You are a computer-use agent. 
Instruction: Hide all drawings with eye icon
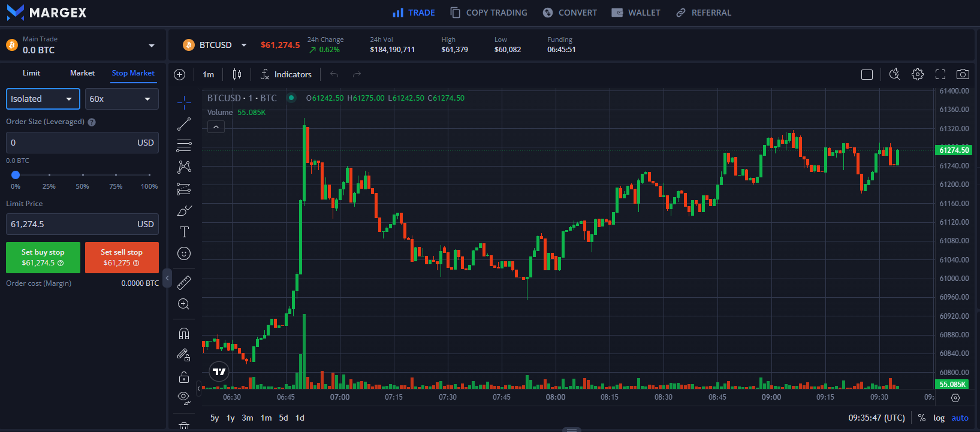pos(184,397)
